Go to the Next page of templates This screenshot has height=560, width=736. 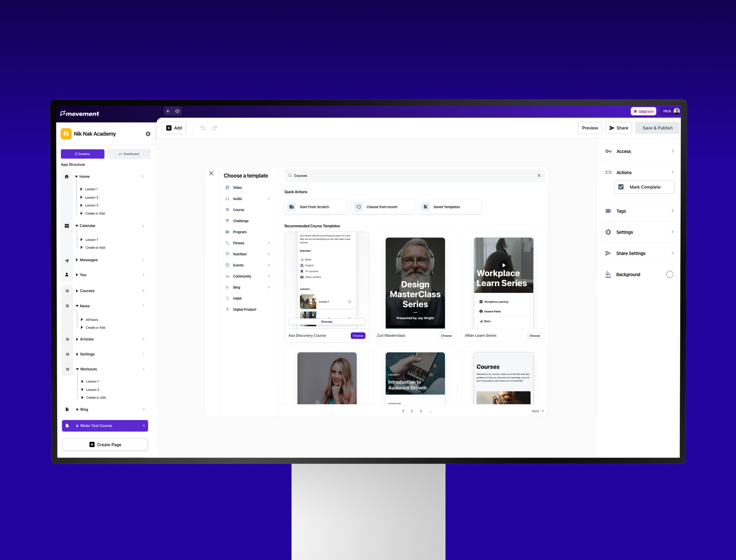(537, 411)
